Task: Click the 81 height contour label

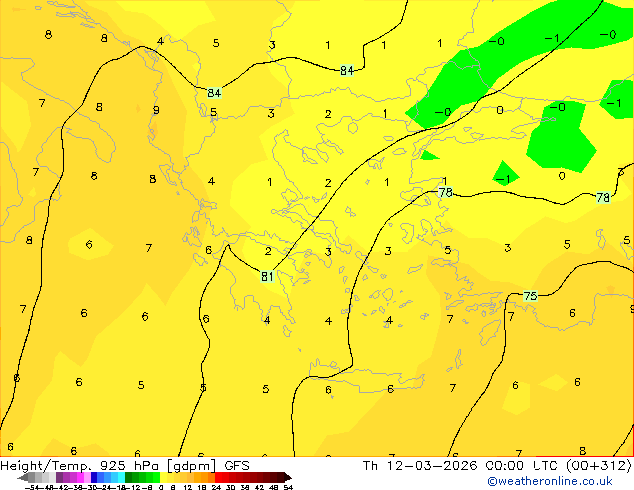Action: 267,277
